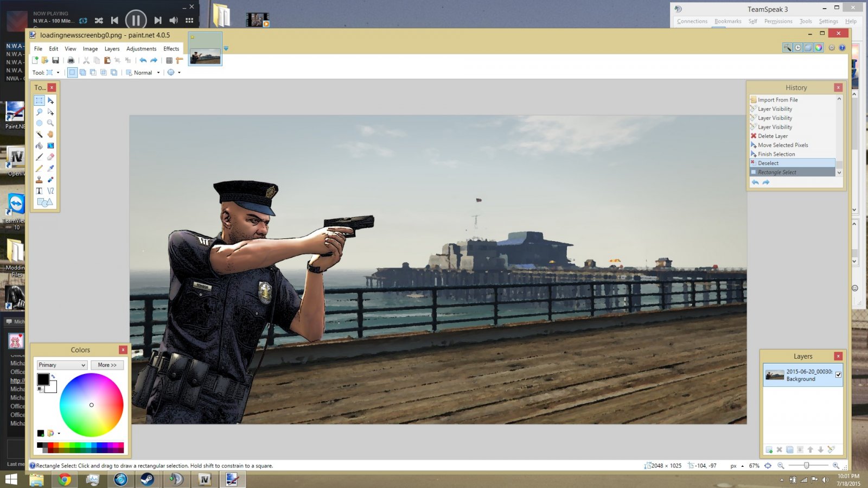Choose the Eraser tool
Screen dimensions: 868x488
tap(50, 157)
